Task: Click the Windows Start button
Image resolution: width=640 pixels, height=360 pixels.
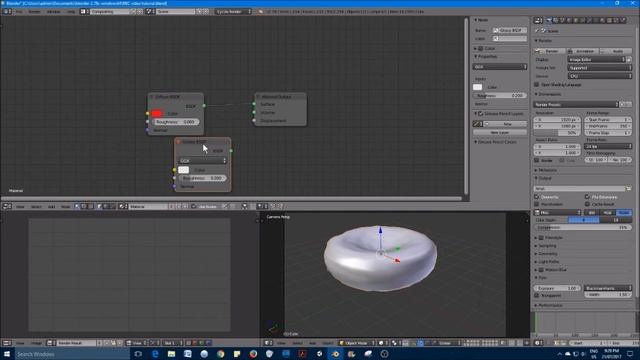Action: coord(7,354)
